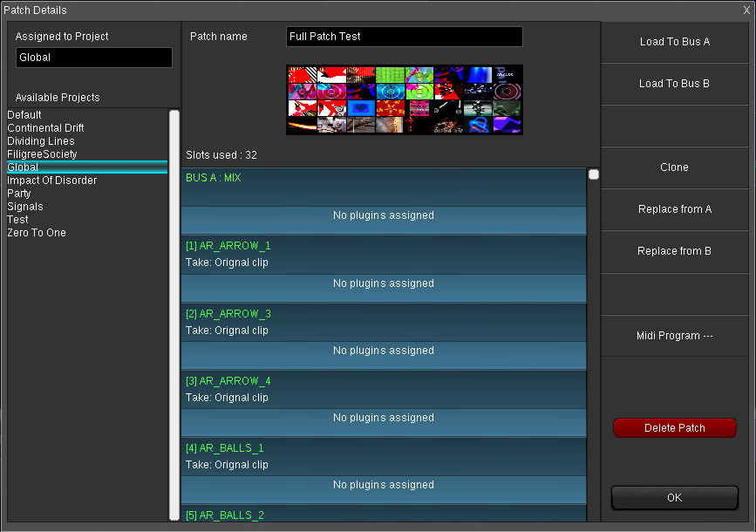Select the highlighted Global project
This screenshot has height=532, width=756.
[x=87, y=167]
